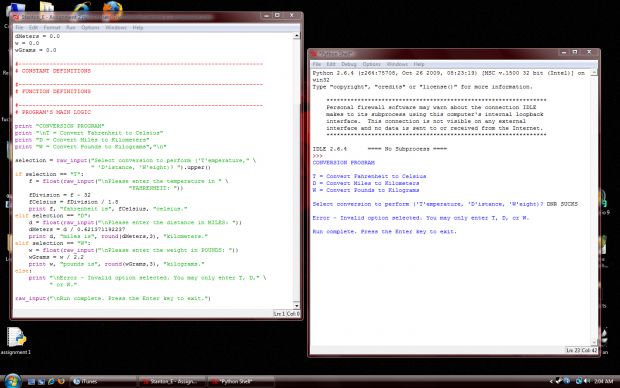Launch Internet Explorer from quick launch
Screen dimensions: 620x388
click(x=51, y=381)
